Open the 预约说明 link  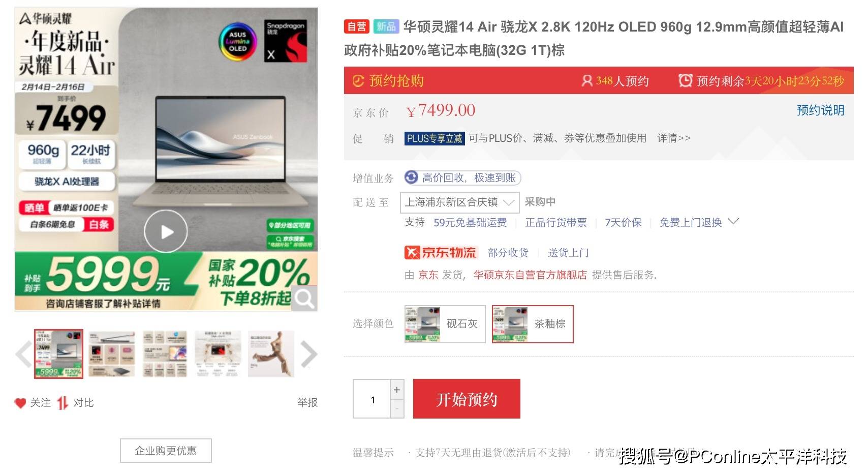tap(820, 110)
